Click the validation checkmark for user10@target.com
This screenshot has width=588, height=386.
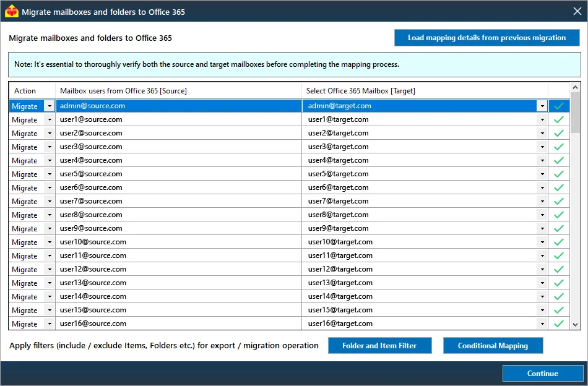click(x=558, y=242)
